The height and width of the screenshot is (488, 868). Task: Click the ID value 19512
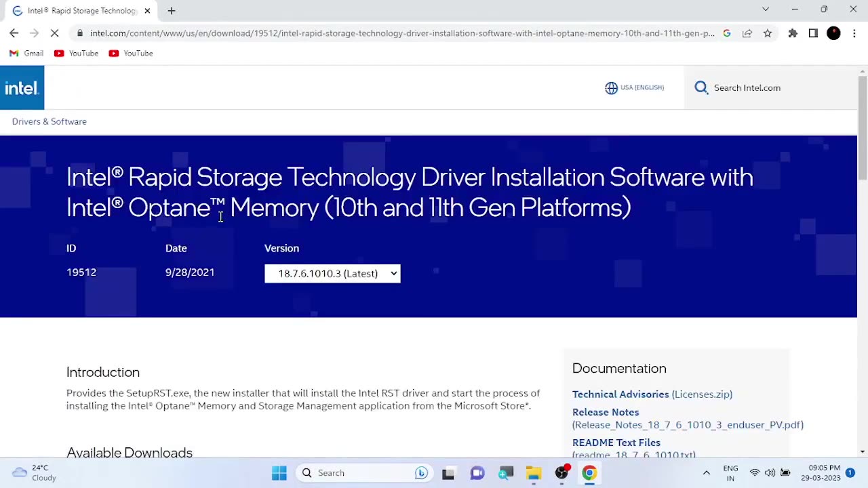coord(81,272)
